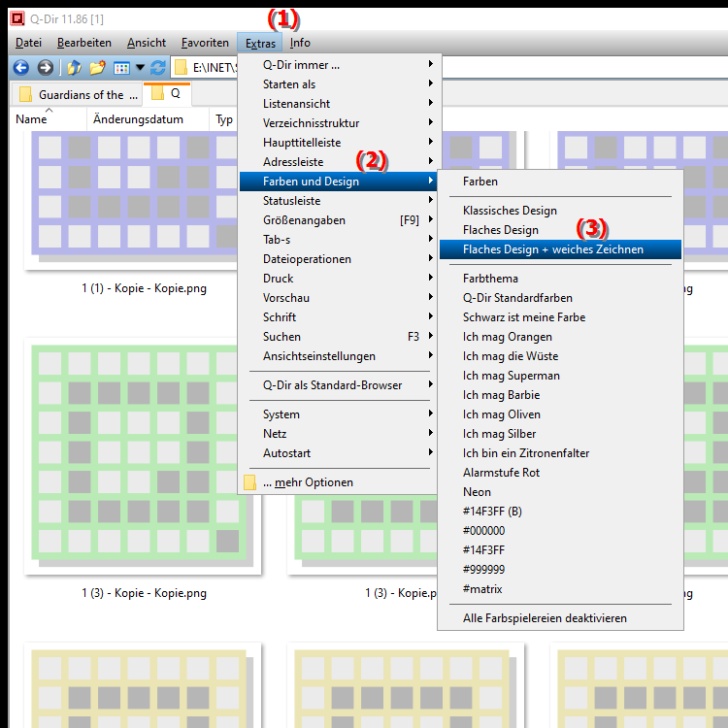Open the Druck submenu
This screenshot has width=728, height=728.
click(338, 279)
